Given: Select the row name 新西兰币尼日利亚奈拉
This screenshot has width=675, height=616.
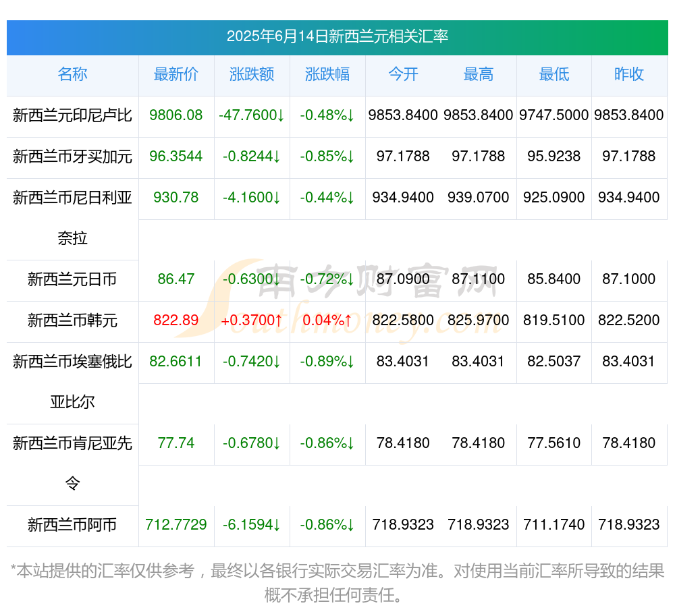Looking at the screenshot, I should (x=72, y=218).
